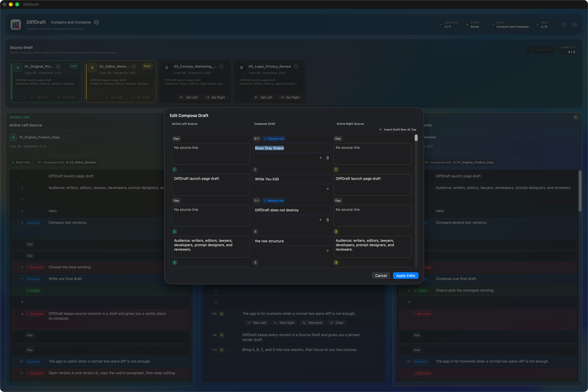
Task: Open options menu for 01_Original_Pro source card
Action: tap(58, 67)
